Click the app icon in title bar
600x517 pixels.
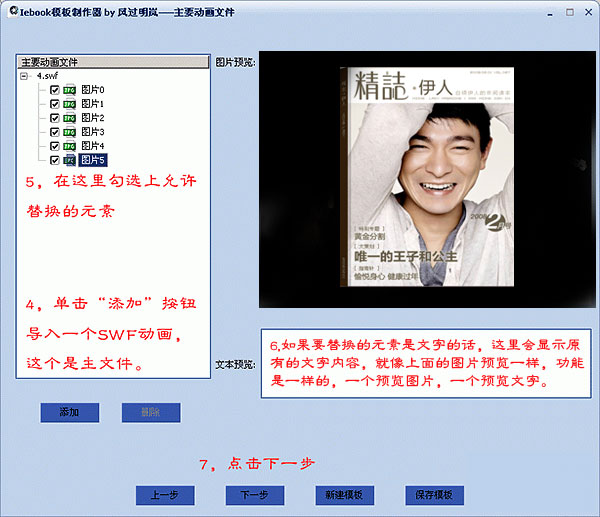[13, 11]
